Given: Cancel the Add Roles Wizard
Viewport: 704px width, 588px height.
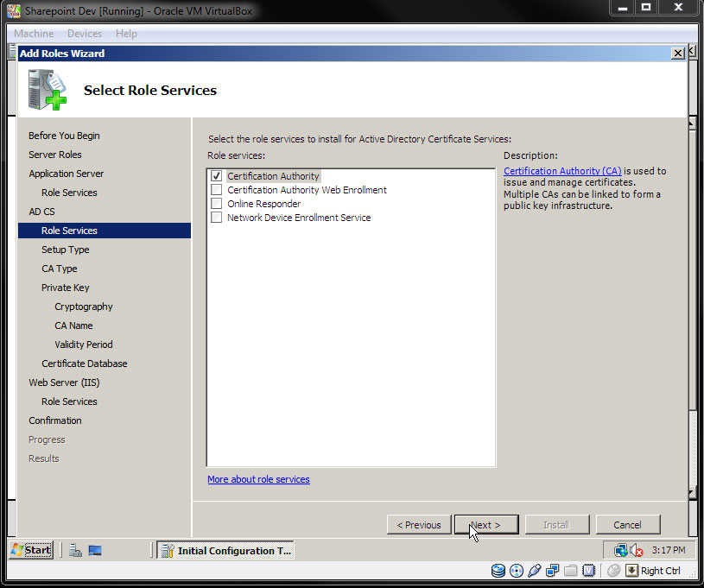Looking at the screenshot, I should (x=628, y=525).
